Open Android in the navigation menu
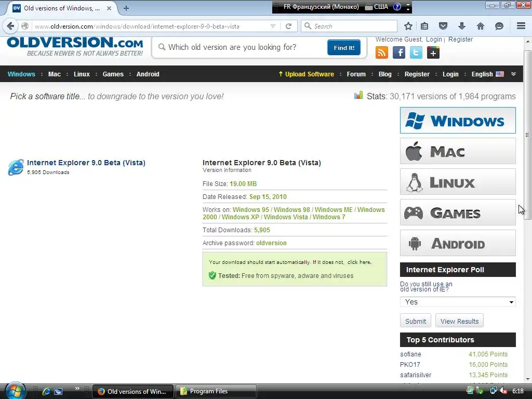Image resolution: width=532 pixels, height=399 pixels. [148, 74]
